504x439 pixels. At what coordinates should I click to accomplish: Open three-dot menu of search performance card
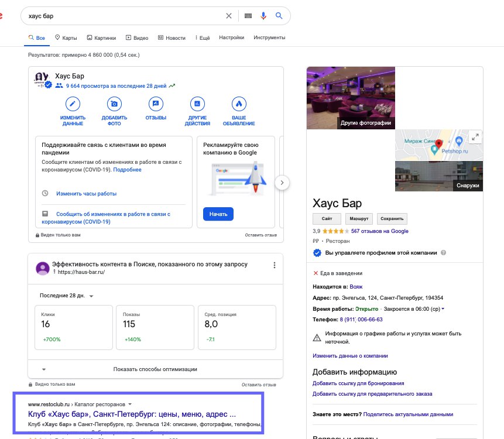pyautogui.click(x=274, y=265)
